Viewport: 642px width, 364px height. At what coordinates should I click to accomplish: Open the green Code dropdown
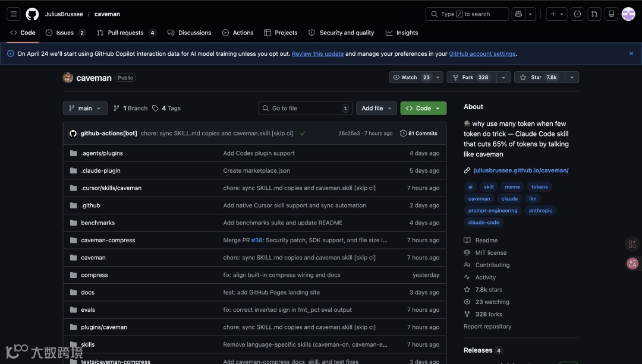tap(423, 108)
